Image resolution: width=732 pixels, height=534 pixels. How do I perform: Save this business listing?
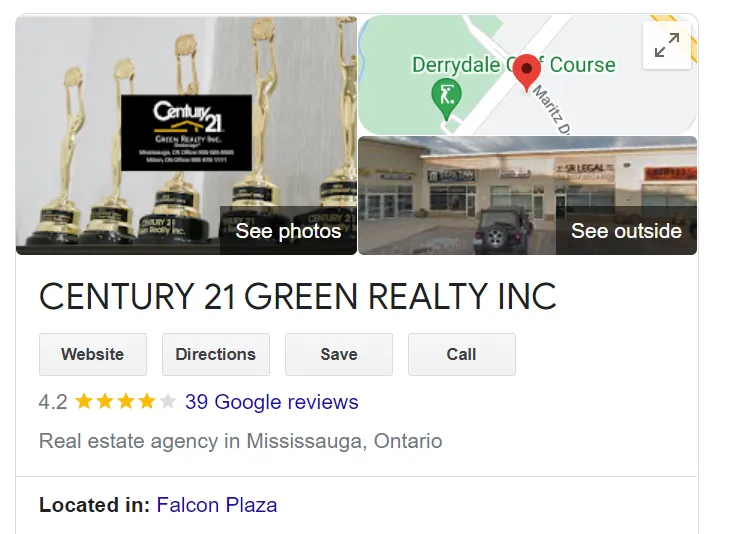[x=339, y=354]
